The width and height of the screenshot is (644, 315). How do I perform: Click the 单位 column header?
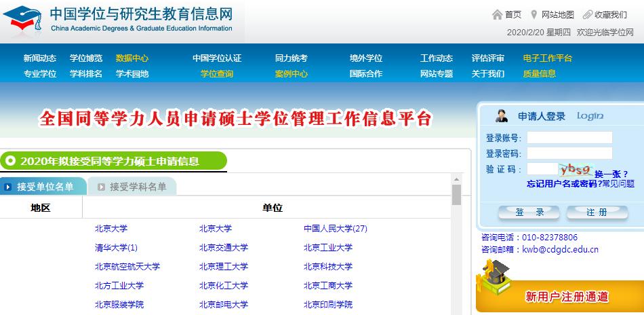point(273,208)
